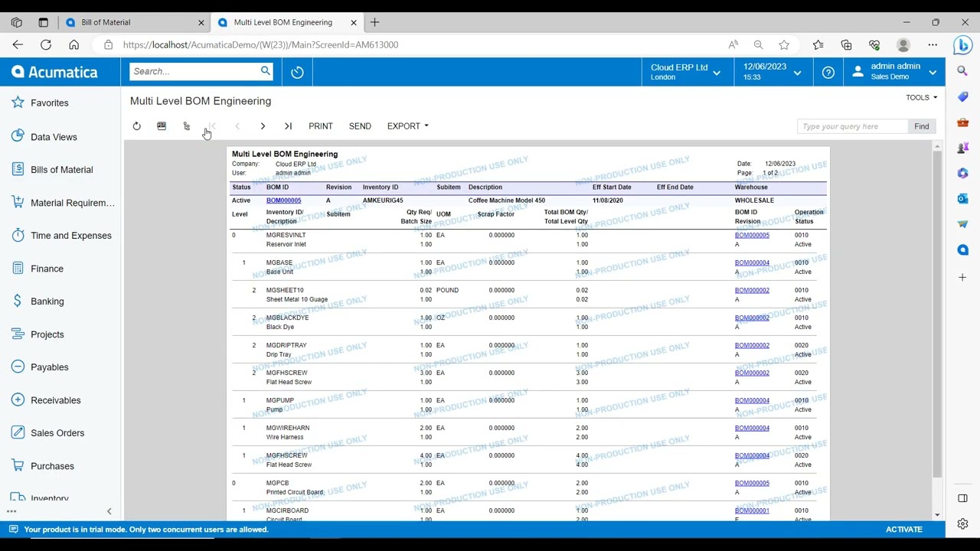Expand the TOOLS dropdown
The height and width of the screenshot is (551, 980).
pos(921,98)
